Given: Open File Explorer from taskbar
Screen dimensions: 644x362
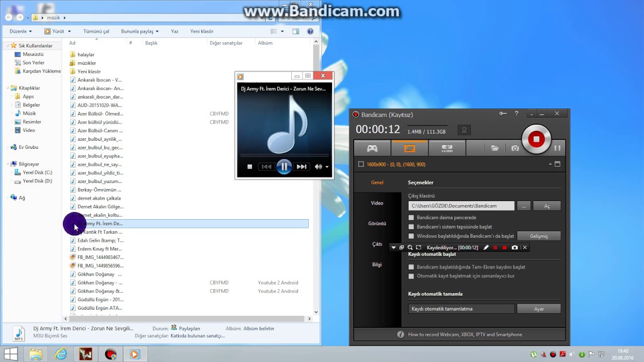Looking at the screenshot, I should point(36,354).
